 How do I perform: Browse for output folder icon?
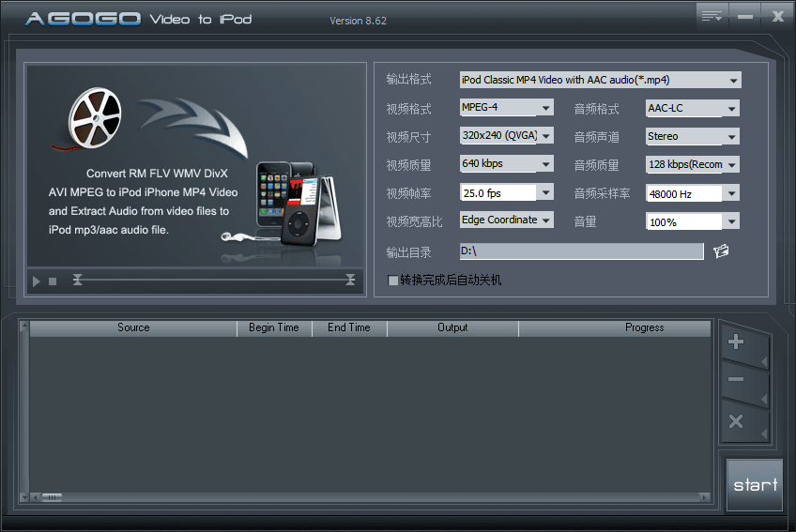721,251
